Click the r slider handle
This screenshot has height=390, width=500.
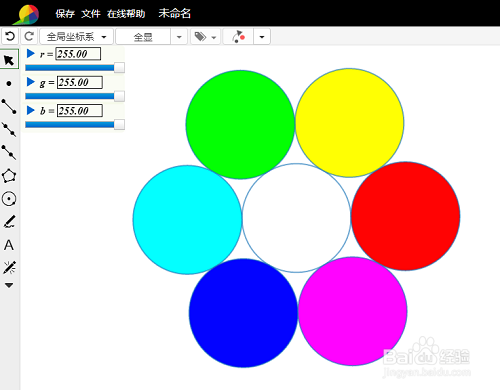(119, 68)
